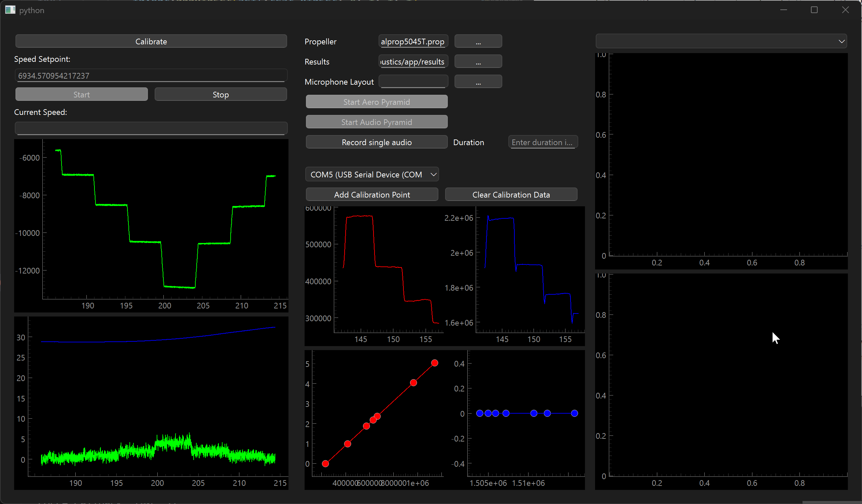The image size is (862, 504).
Task: Click the Propeller file path field
Action: (413, 41)
